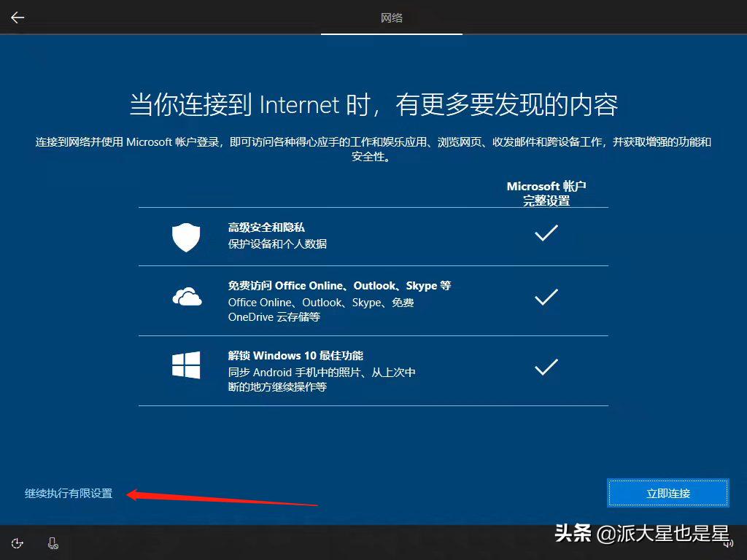
Task: Click the cloud icon for Office Online row
Action: pos(187,297)
